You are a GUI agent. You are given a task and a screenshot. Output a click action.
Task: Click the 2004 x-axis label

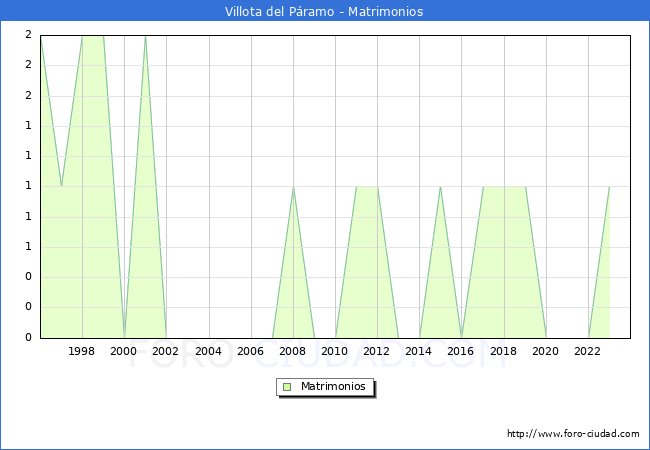[208, 351]
